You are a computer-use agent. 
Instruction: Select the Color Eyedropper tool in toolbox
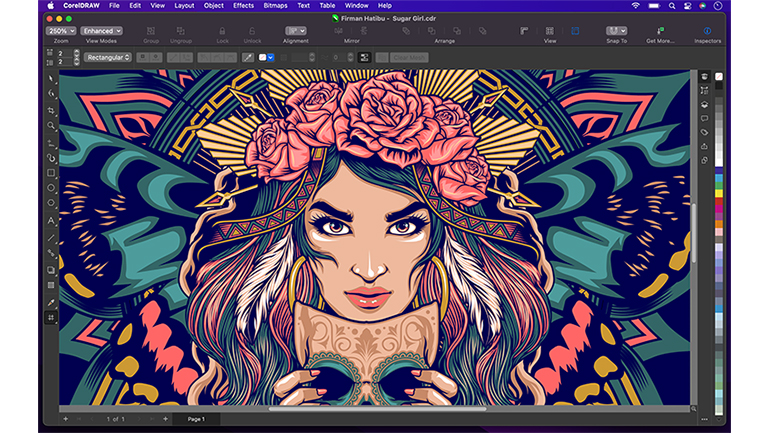click(x=51, y=301)
